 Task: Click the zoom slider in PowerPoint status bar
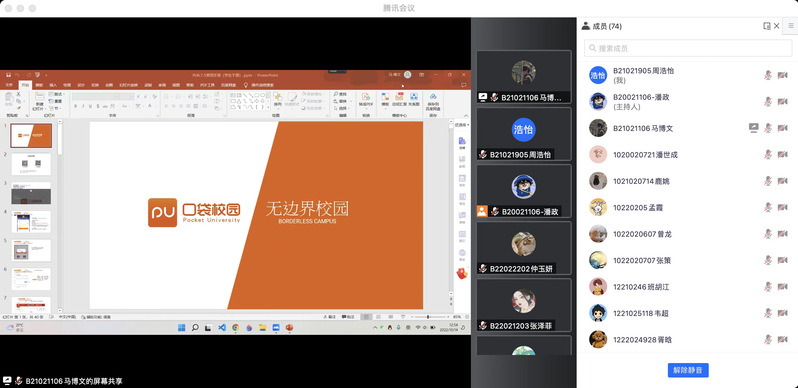click(x=429, y=317)
